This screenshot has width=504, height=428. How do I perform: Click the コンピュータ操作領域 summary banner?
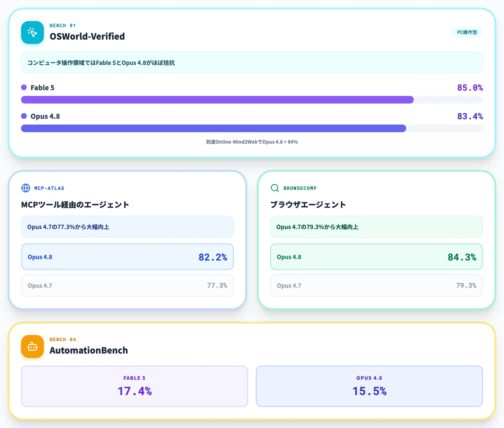coord(252,62)
